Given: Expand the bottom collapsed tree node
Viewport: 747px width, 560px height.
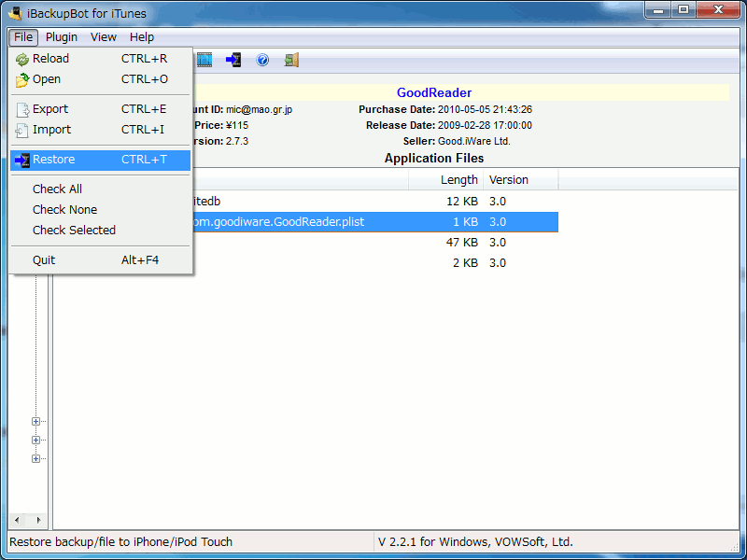Looking at the screenshot, I should click(36, 458).
